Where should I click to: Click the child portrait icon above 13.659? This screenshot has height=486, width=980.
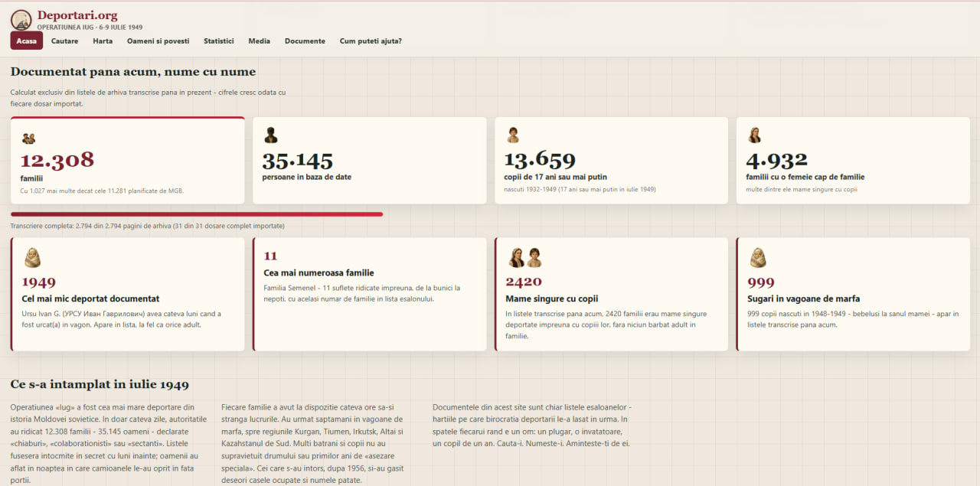tap(513, 135)
